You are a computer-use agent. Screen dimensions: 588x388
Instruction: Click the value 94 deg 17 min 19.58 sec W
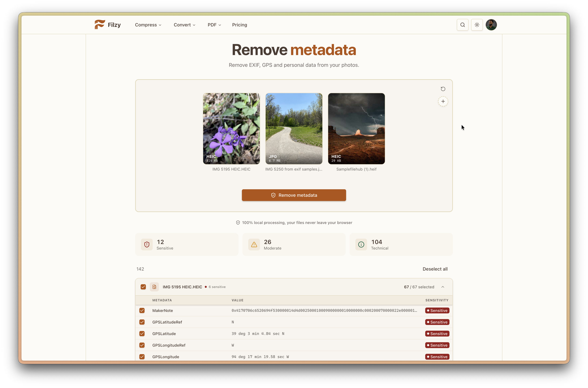pos(260,357)
